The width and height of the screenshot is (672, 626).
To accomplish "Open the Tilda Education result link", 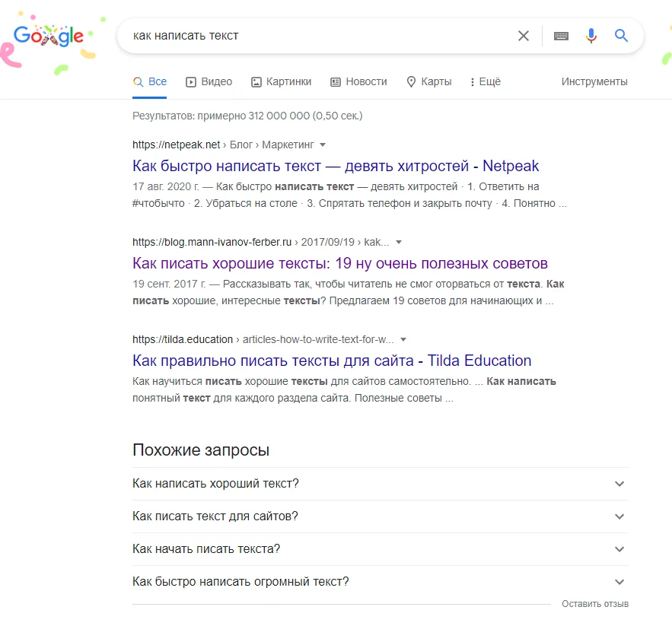I will [332, 361].
